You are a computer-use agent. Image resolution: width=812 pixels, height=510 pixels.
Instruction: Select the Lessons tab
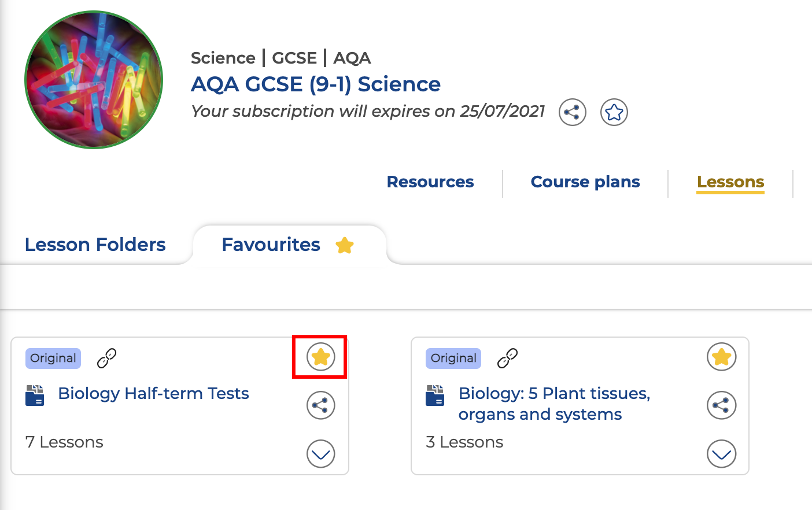(730, 182)
